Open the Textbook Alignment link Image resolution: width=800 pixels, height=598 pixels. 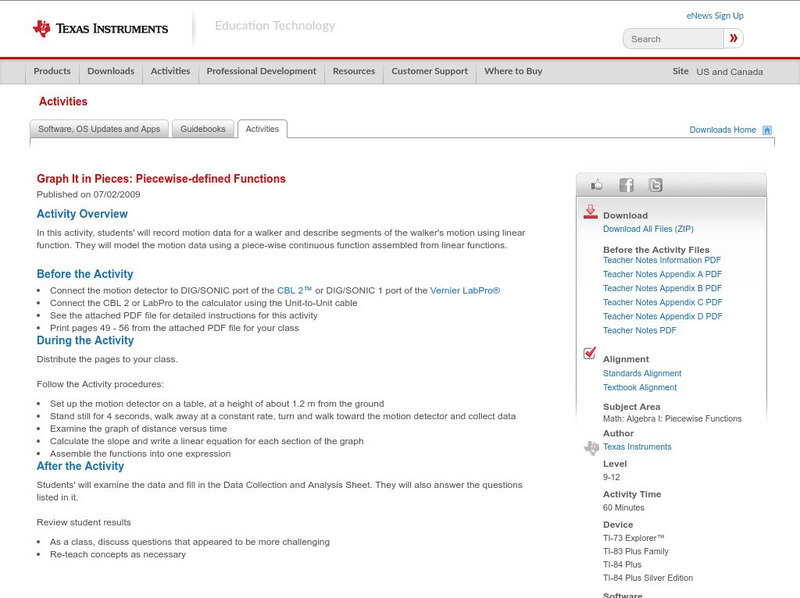tap(640, 388)
